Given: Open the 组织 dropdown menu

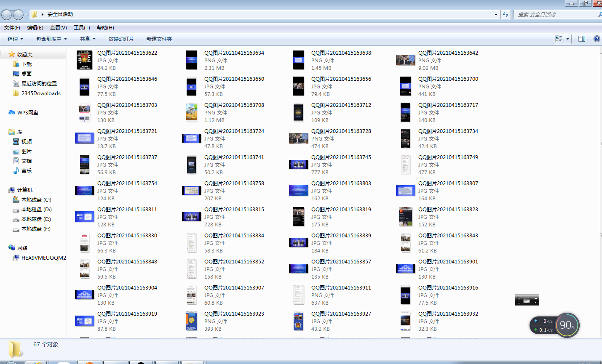Looking at the screenshot, I should point(15,39).
